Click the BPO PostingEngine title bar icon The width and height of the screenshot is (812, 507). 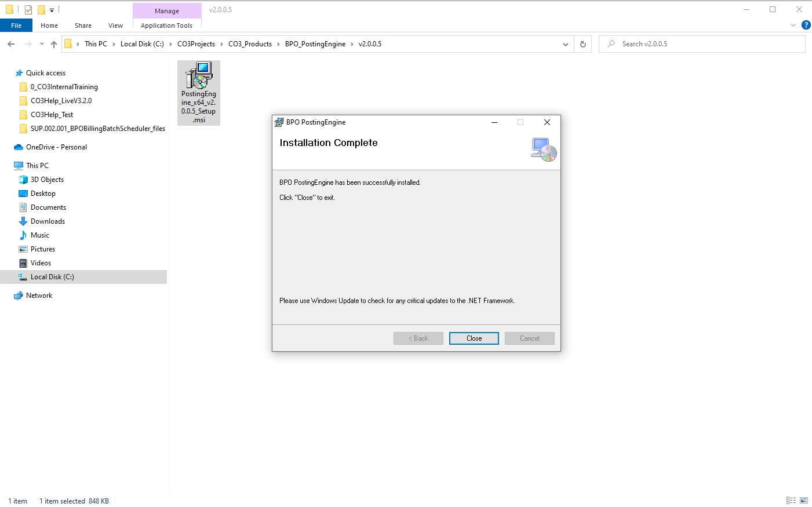[x=279, y=122]
